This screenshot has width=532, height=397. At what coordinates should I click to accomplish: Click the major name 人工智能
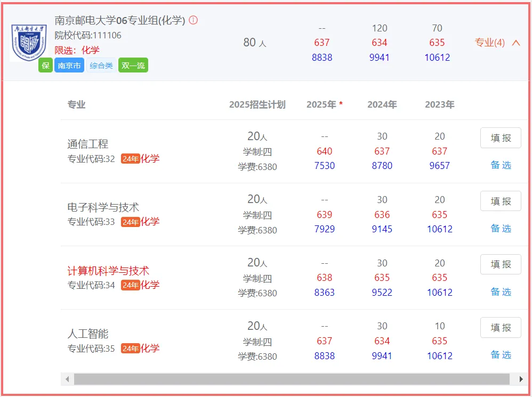click(87, 334)
